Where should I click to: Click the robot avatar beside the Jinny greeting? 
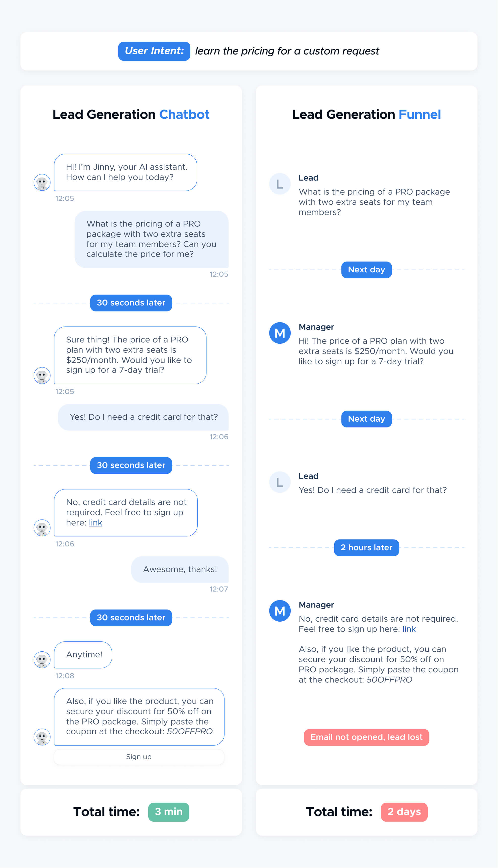42,182
